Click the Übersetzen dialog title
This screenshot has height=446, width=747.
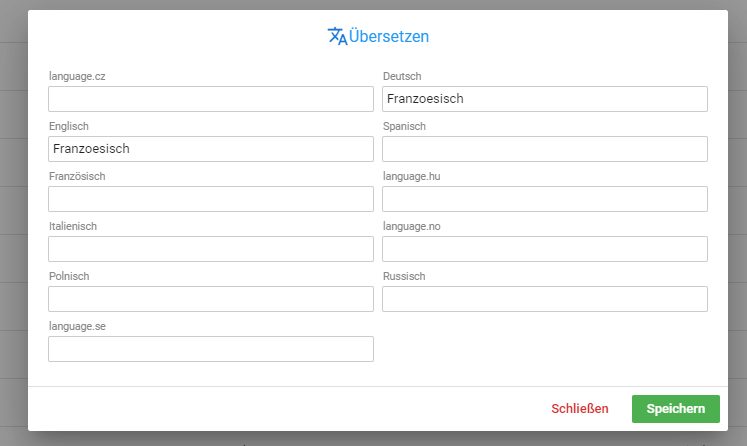coord(389,36)
